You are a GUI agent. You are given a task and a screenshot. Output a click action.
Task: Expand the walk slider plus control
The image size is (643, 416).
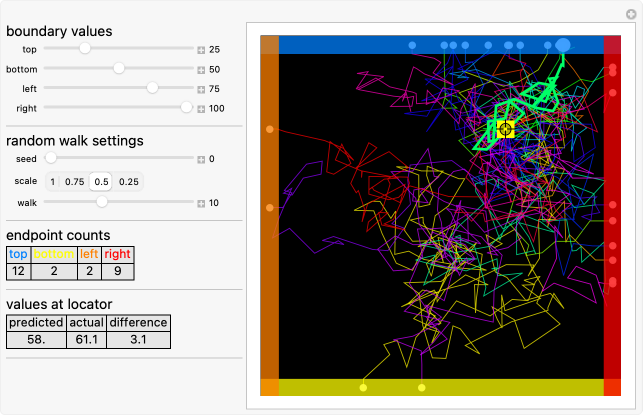pyautogui.click(x=201, y=203)
